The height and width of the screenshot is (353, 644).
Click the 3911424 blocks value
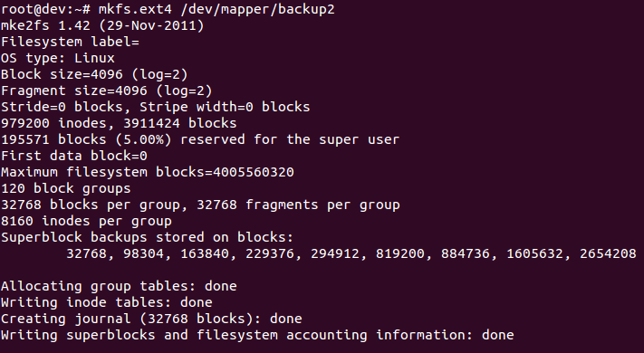click(x=180, y=123)
